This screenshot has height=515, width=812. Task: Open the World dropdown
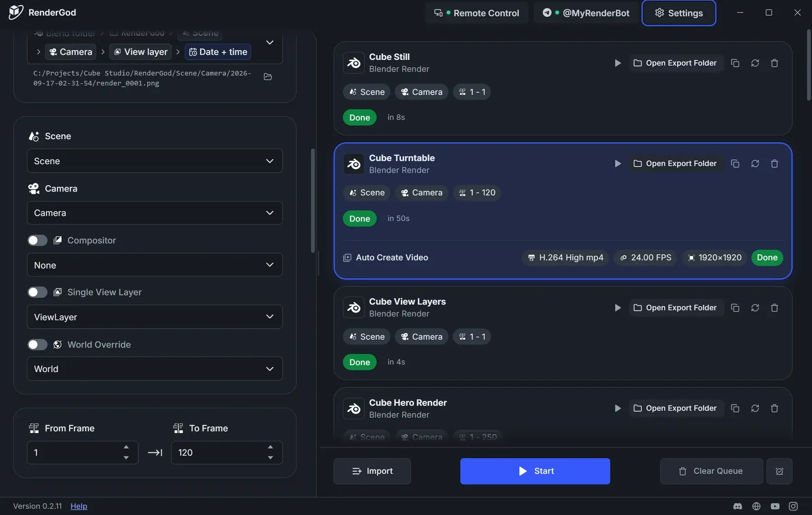pyautogui.click(x=155, y=369)
